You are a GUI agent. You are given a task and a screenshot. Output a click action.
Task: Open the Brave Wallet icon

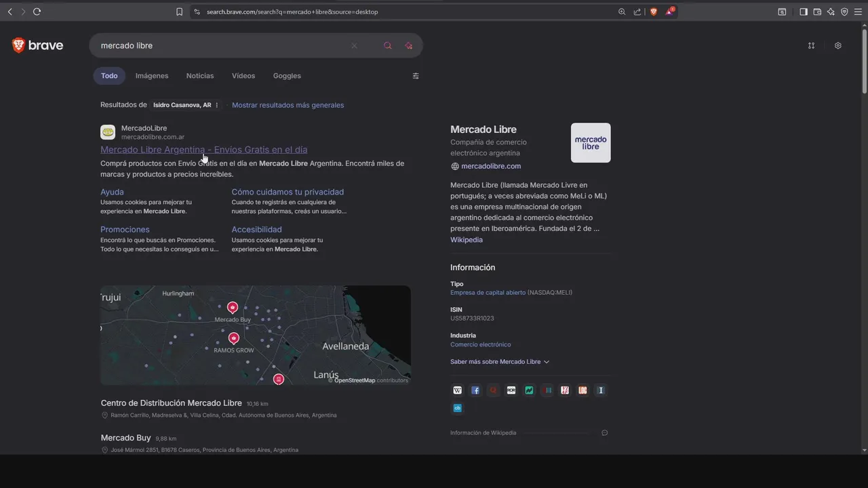(x=817, y=12)
